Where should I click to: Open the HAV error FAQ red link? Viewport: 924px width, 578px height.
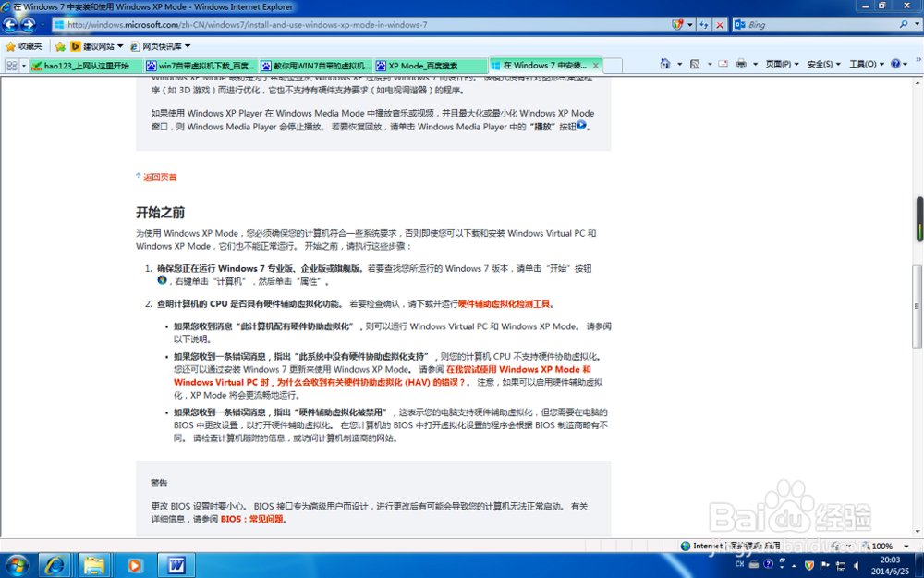coord(382,375)
